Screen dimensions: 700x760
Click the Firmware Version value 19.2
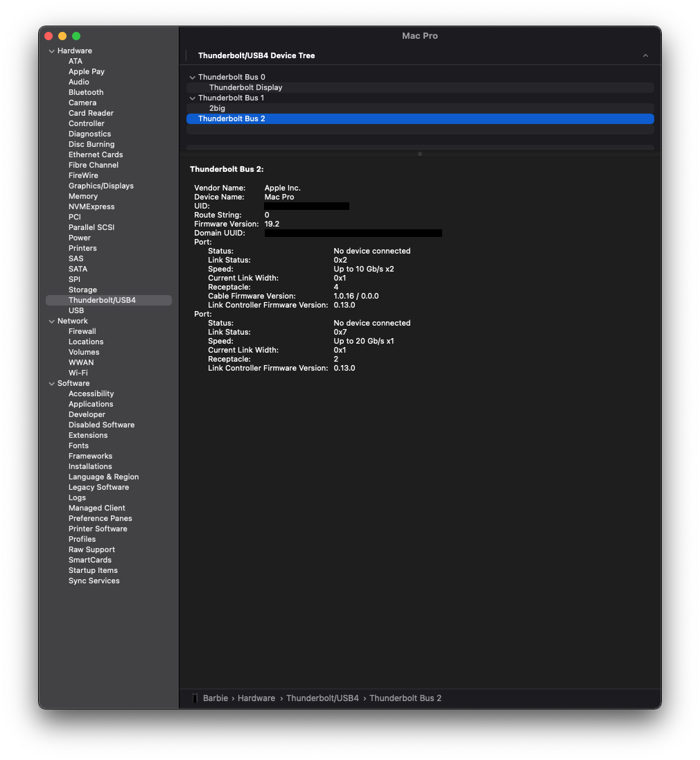(x=272, y=224)
